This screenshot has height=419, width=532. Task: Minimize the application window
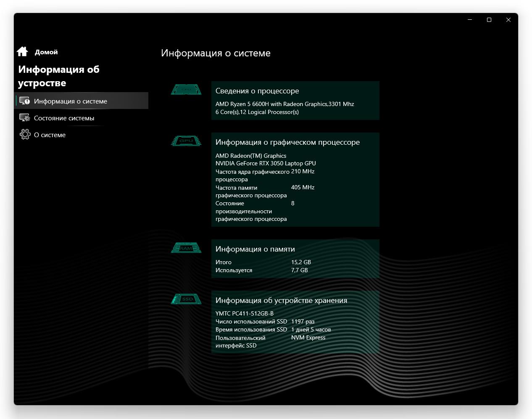(470, 20)
